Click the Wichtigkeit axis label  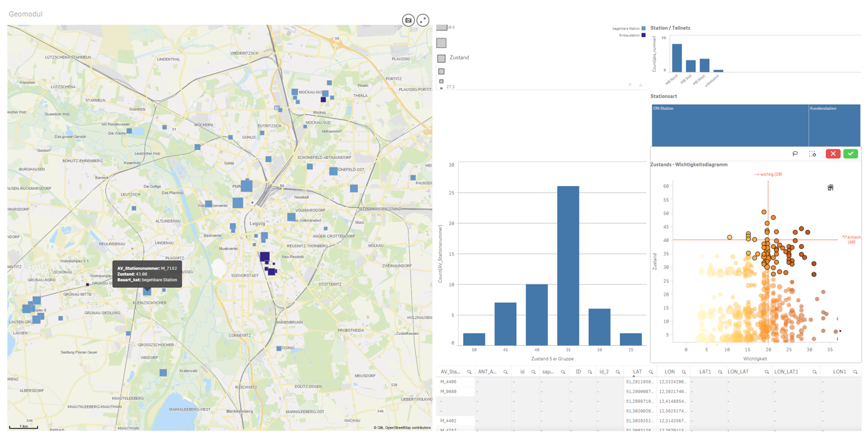755,358
